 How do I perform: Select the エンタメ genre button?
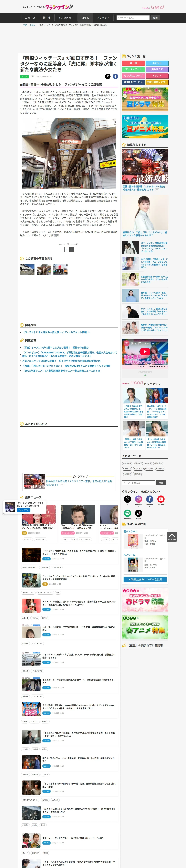coord(157,63)
